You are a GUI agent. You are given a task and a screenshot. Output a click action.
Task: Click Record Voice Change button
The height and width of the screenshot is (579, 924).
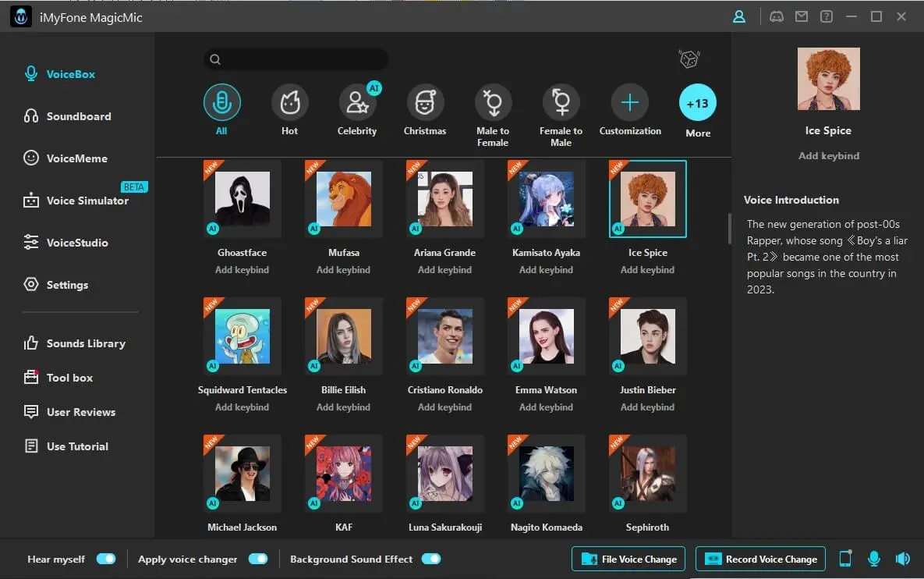[760, 559]
